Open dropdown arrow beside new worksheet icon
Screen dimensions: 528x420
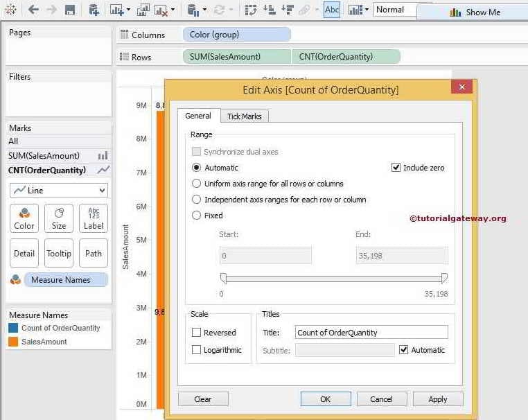click(128, 10)
